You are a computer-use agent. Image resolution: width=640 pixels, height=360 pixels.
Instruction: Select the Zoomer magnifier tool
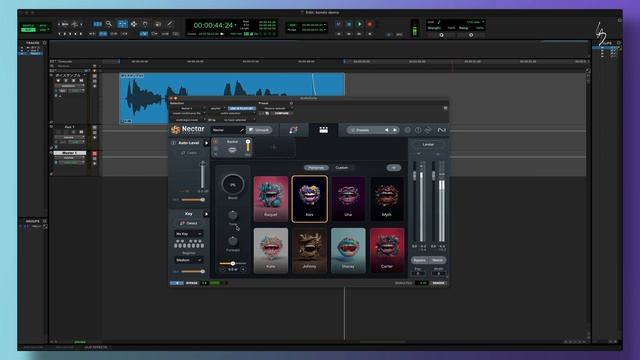tap(109, 24)
